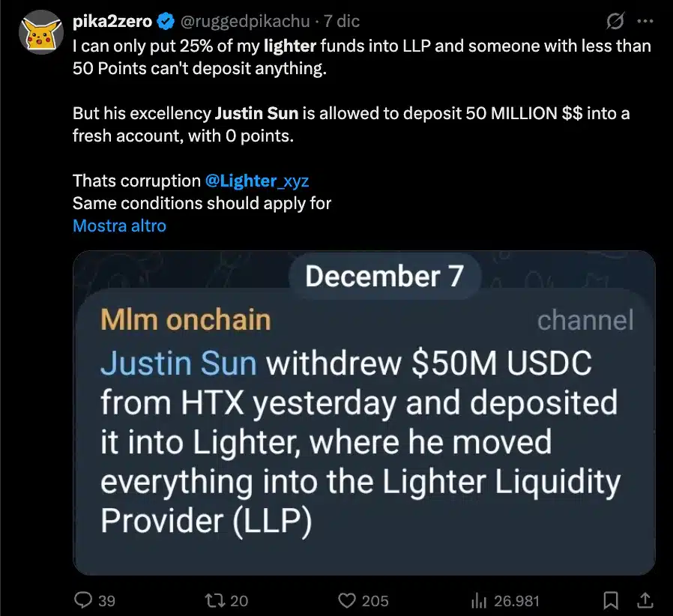Collapse nothing; open @Lighter_xyz mention menu
The height and width of the screenshot is (616, 673).
click(258, 181)
